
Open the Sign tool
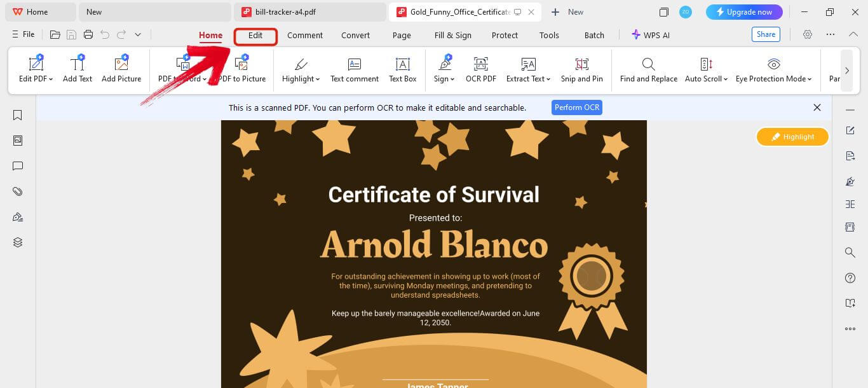[444, 69]
